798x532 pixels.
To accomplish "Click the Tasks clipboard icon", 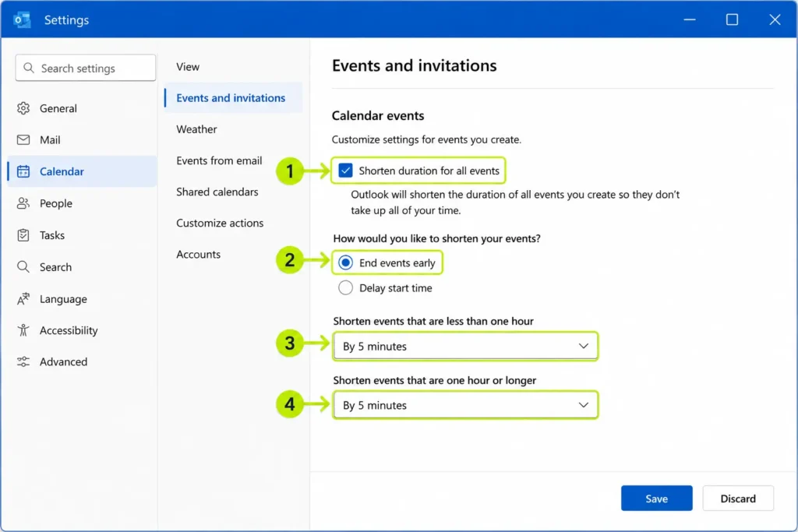I will point(23,235).
